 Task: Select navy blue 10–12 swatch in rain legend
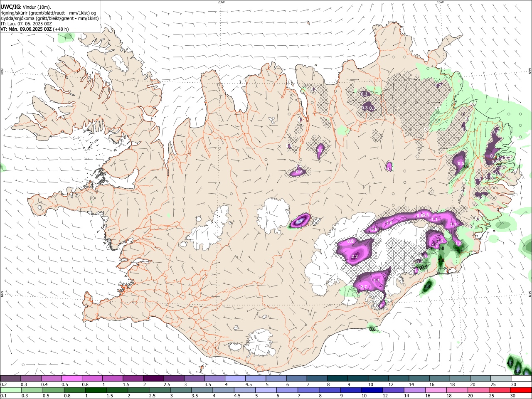click(372, 390)
